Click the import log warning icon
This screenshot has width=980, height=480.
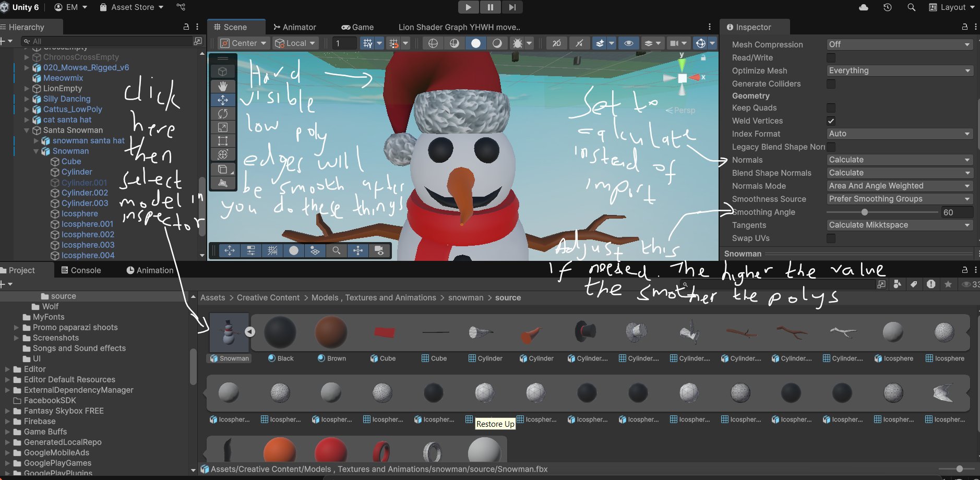[x=931, y=284]
